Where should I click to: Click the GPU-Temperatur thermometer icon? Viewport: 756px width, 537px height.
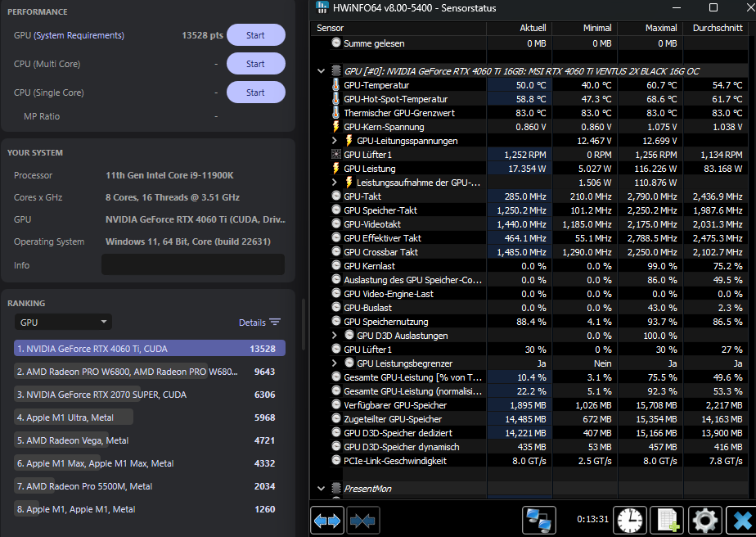tap(336, 85)
